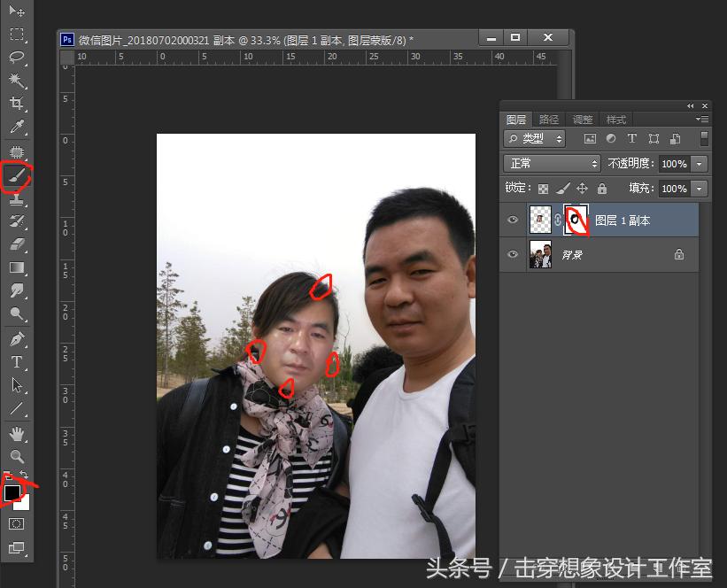Collapse the panel group to icons
Screen dimensions: 727x588
[x=690, y=105]
